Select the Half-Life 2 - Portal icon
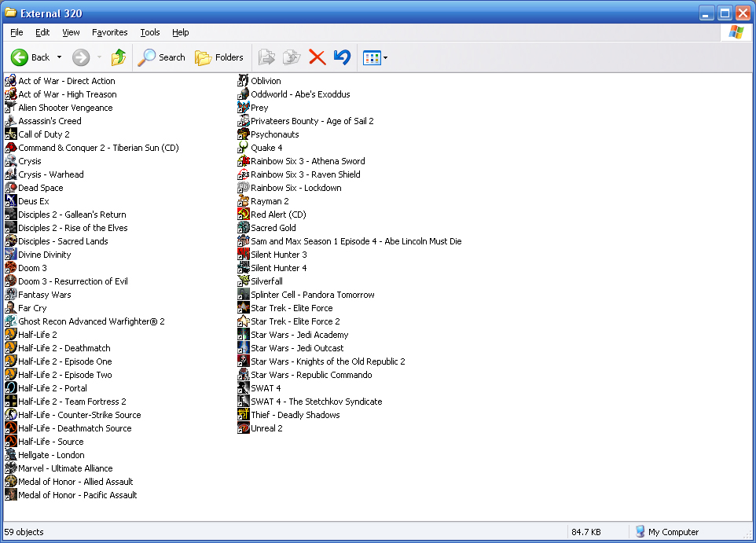The image size is (756, 543). [x=10, y=387]
